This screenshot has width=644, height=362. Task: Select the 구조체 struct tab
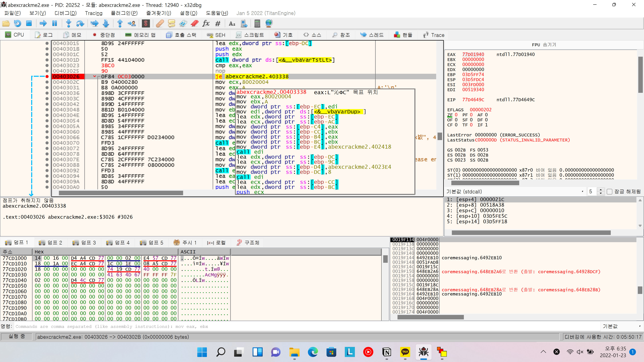248,243
